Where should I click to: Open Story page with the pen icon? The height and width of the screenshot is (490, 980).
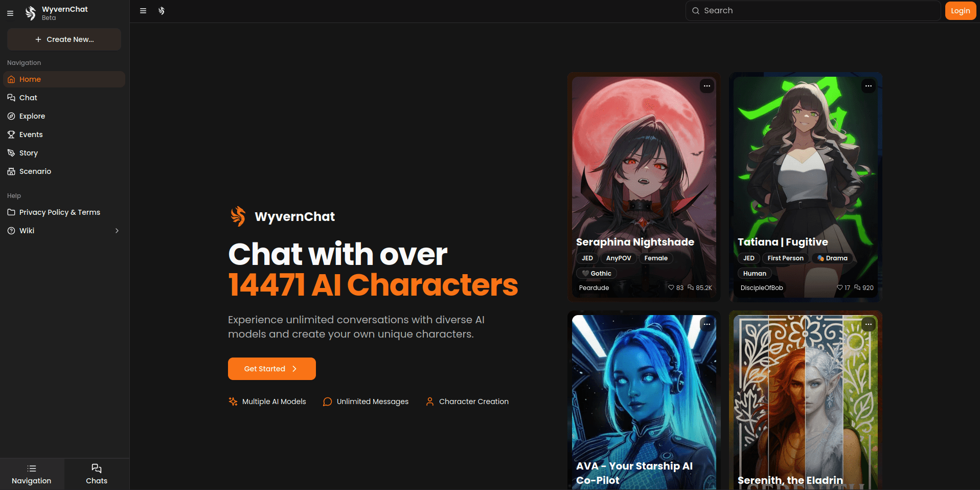pos(11,153)
